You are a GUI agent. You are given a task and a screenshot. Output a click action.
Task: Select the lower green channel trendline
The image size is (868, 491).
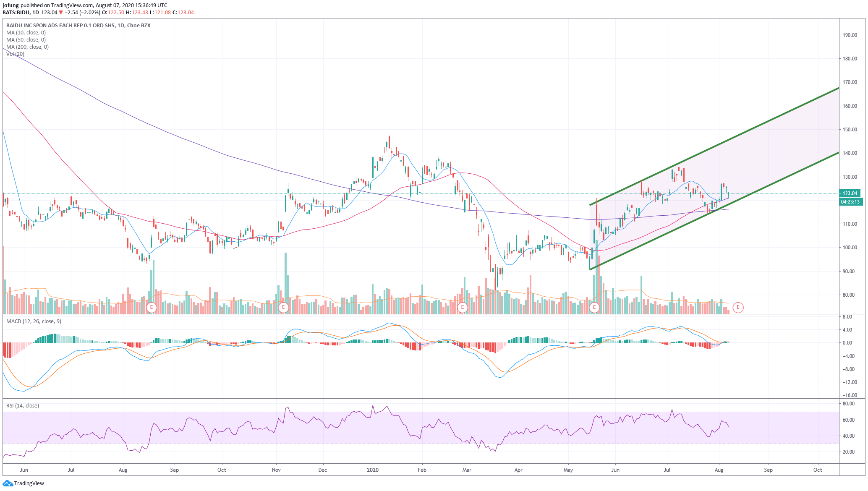(714, 211)
